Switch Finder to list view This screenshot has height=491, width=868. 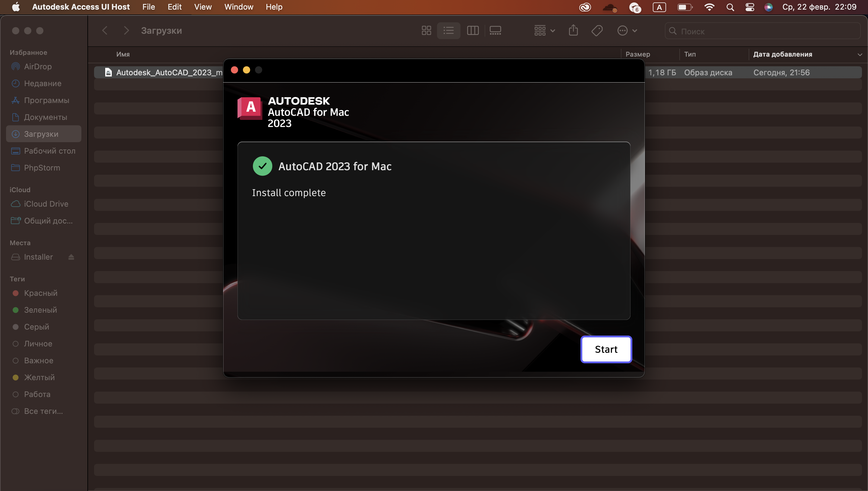pyautogui.click(x=448, y=31)
